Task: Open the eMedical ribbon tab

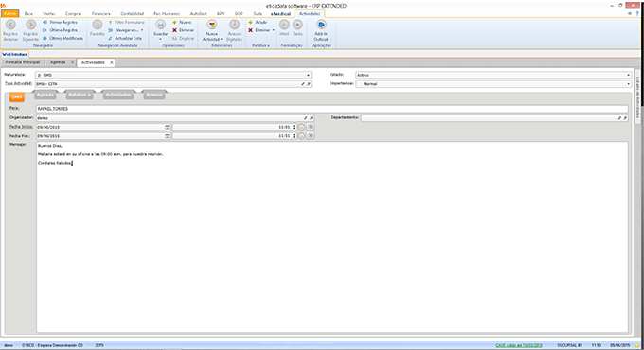Action: tap(280, 13)
